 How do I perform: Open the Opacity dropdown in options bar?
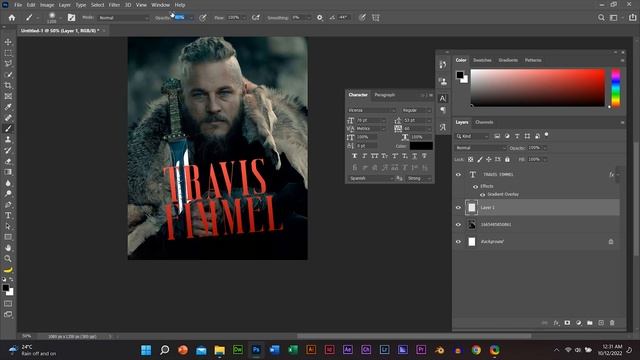click(x=191, y=18)
